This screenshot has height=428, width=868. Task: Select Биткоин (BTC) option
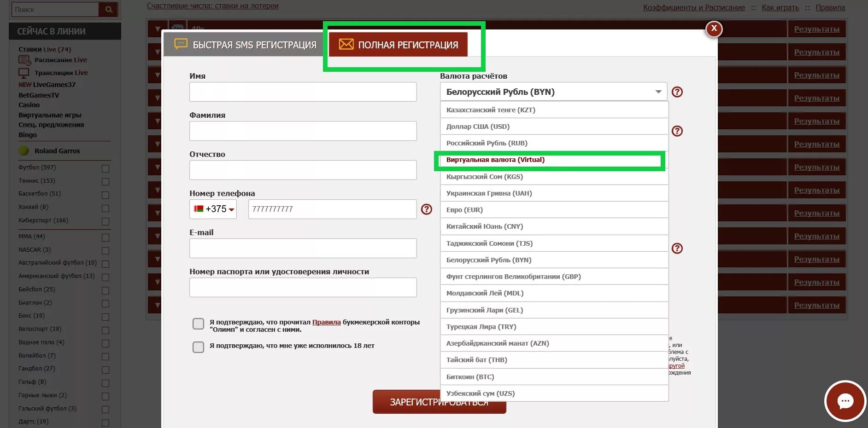point(554,377)
